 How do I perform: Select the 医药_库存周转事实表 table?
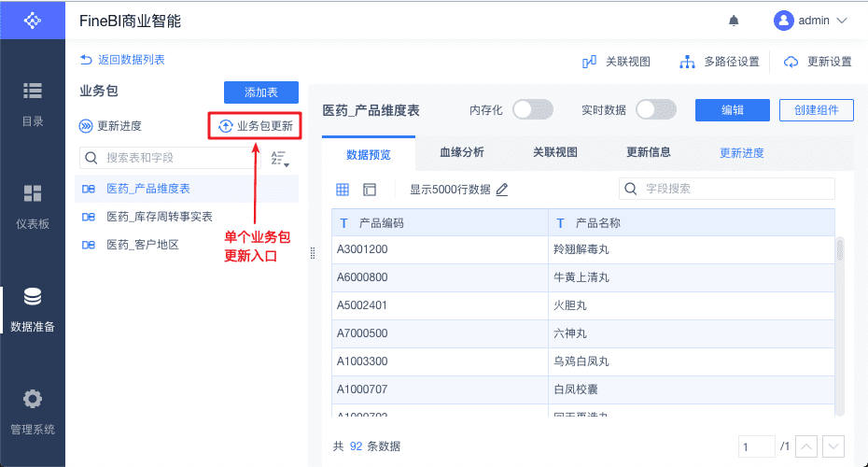pyautogui.click(x=160, y=217)
